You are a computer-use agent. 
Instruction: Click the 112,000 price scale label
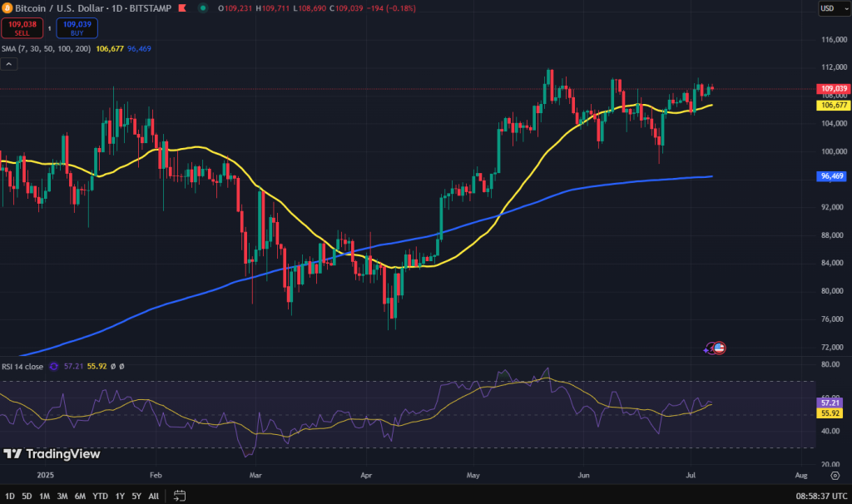click(834, 67)
